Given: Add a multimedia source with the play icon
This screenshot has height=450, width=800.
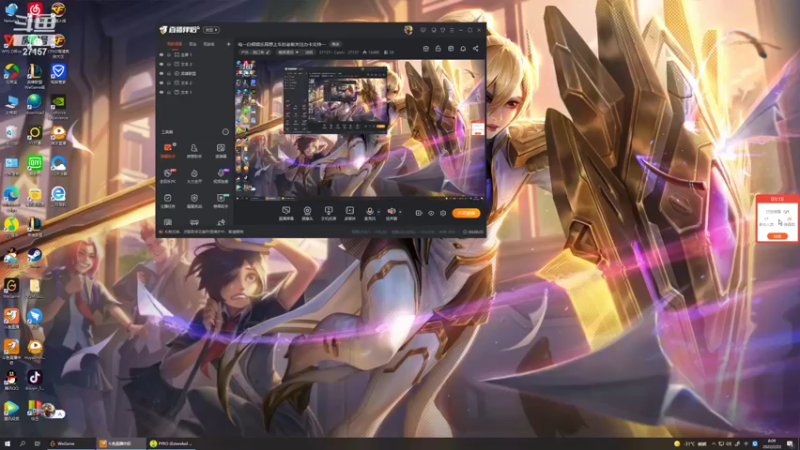Looking at the screenshot, I should click(349, 213).
